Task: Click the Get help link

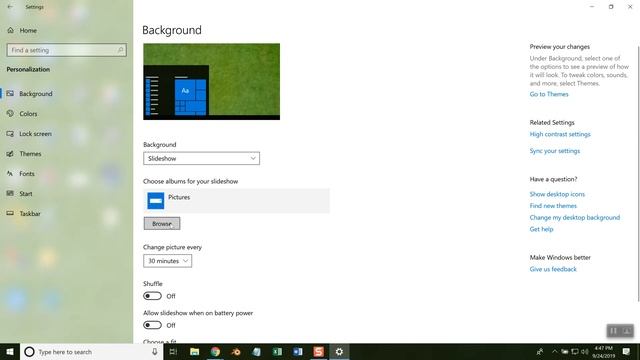Action: [x=541, y=229]
